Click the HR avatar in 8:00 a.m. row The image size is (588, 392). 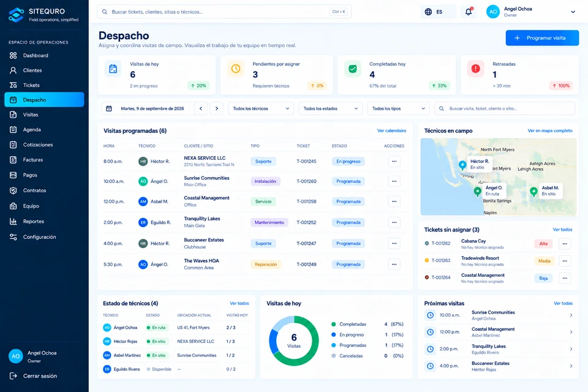(x=143, y=161)
